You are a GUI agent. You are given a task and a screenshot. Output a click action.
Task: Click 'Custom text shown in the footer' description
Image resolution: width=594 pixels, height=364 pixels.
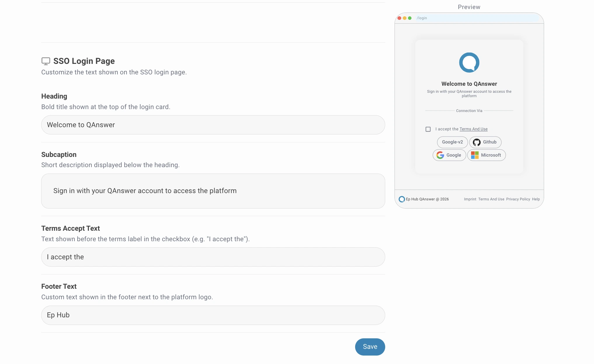click(127, 297)
